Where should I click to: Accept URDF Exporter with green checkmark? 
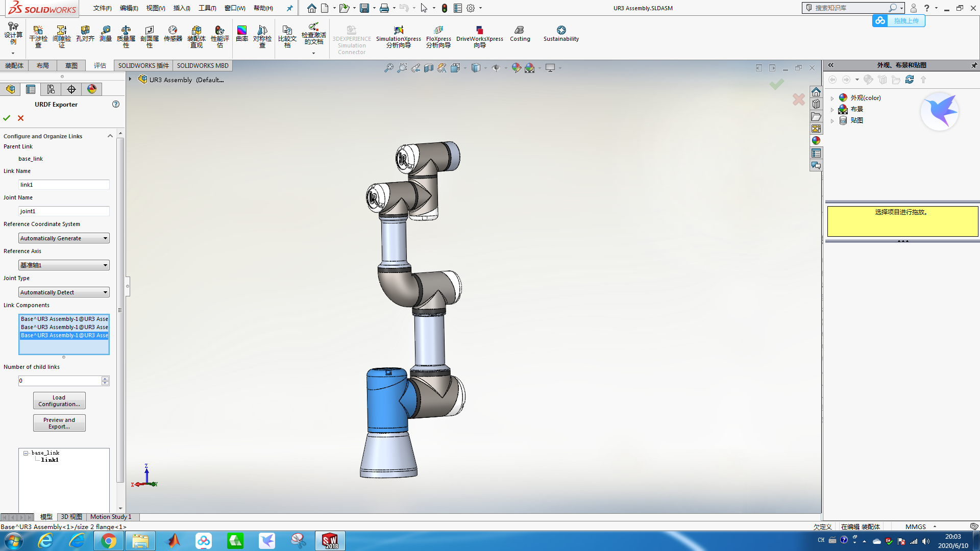click(x=7, y=118)
